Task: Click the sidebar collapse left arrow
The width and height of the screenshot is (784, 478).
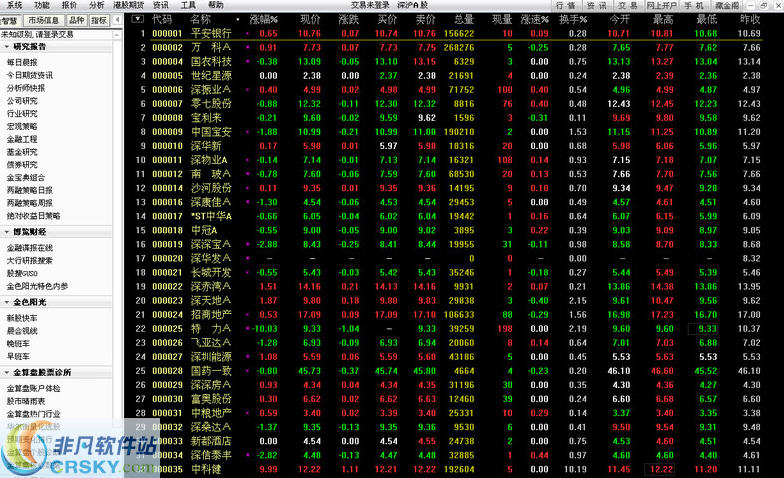Action: point(117,20)
